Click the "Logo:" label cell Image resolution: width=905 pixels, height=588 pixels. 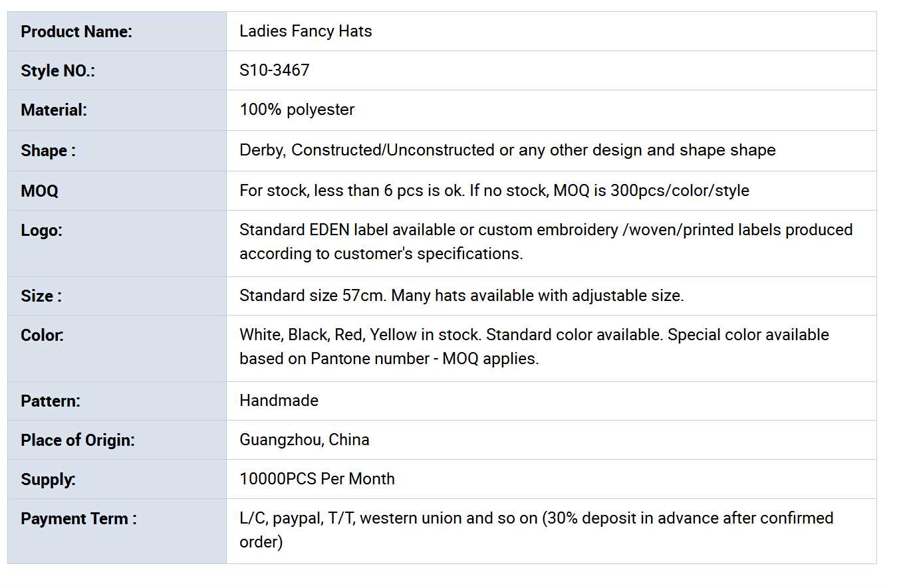tap(41, 231)
